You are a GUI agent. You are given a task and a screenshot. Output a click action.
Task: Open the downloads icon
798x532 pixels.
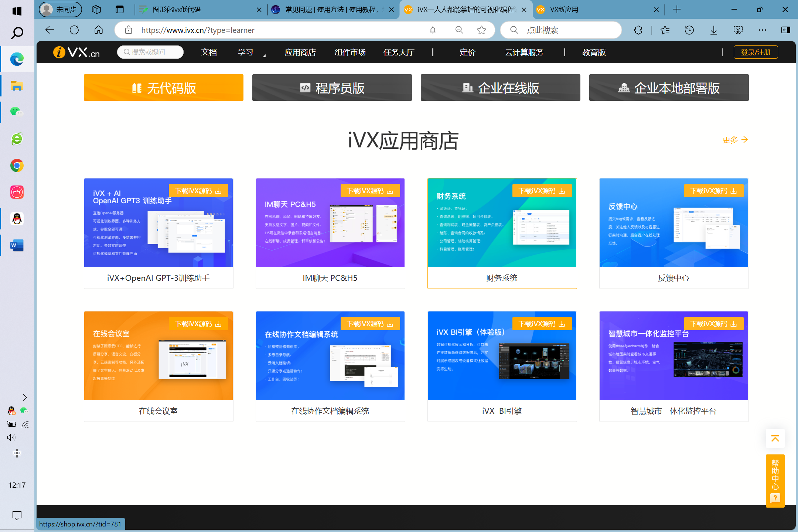(713, 30)
